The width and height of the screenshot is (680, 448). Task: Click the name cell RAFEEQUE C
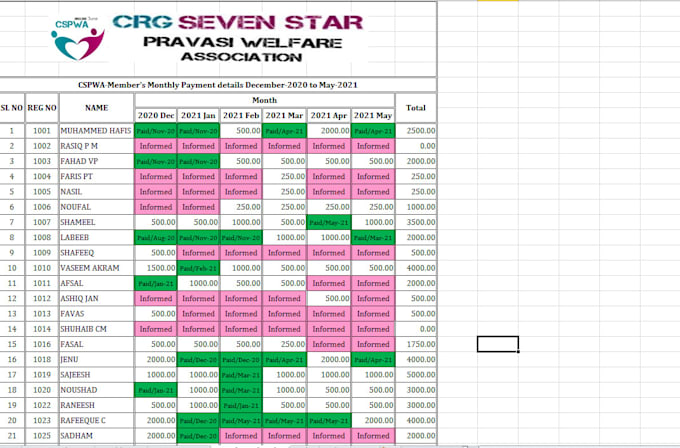[x=96, y=420]
